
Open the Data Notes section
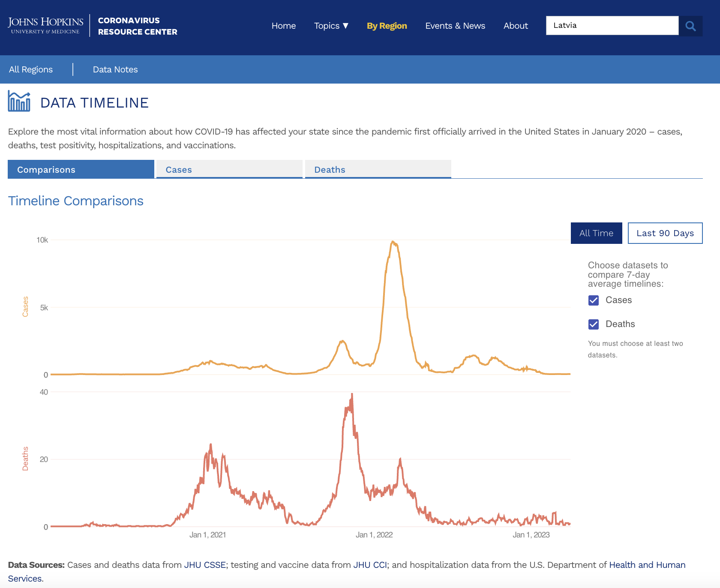click(x=115, y=69)
